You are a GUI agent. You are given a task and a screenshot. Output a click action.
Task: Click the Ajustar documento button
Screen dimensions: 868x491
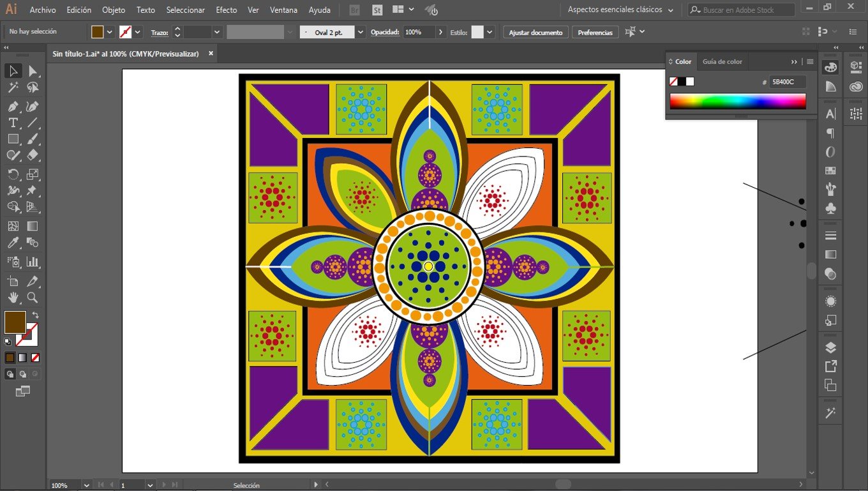click(535, 33)
